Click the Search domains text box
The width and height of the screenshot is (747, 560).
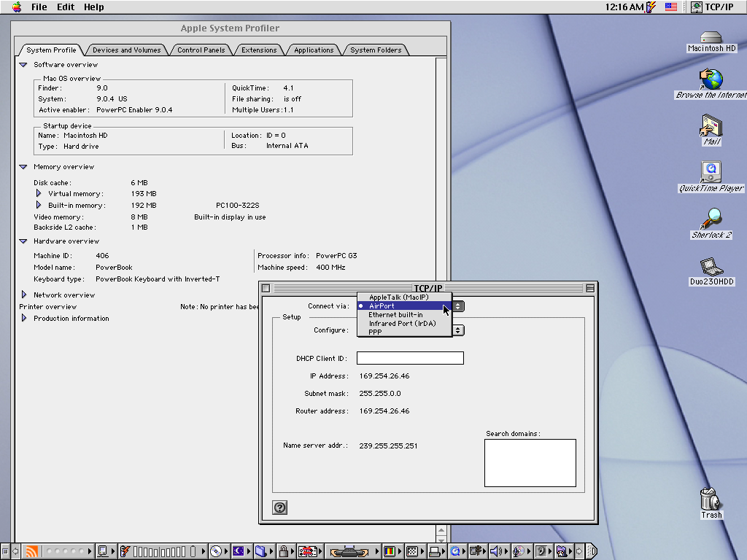coord(530,463)
